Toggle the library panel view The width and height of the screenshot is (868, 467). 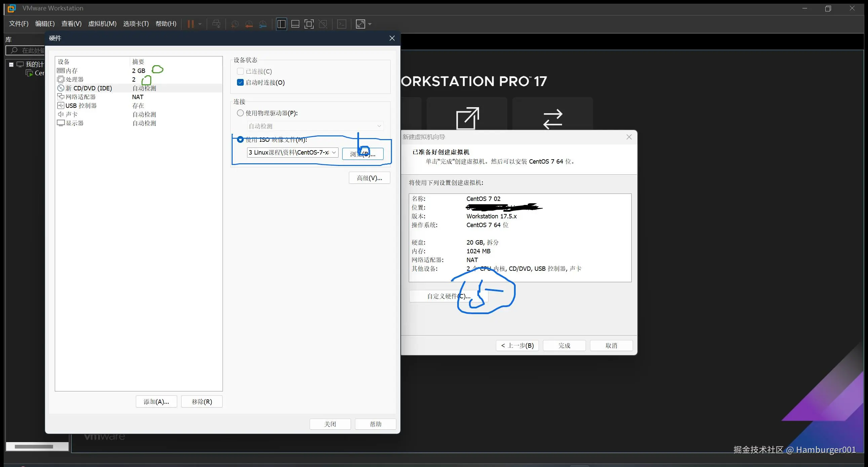[281, 24]
